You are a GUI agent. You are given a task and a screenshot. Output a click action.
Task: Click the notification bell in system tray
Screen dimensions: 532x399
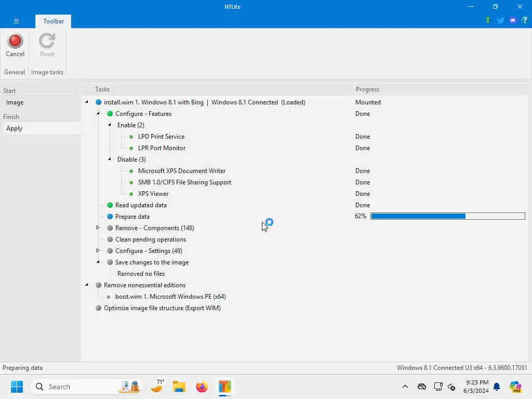(x=497, y=387)
